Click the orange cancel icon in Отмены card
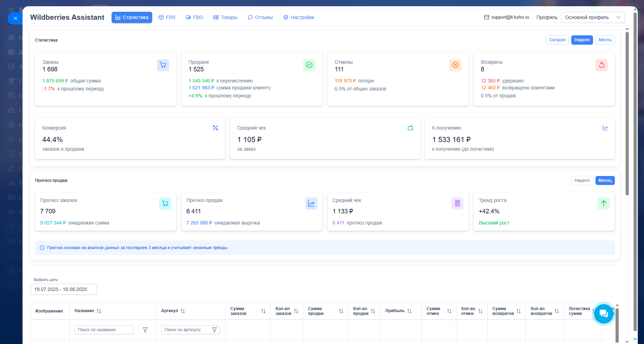This screenshot has width=644, height=344. [x=455, y=65]
